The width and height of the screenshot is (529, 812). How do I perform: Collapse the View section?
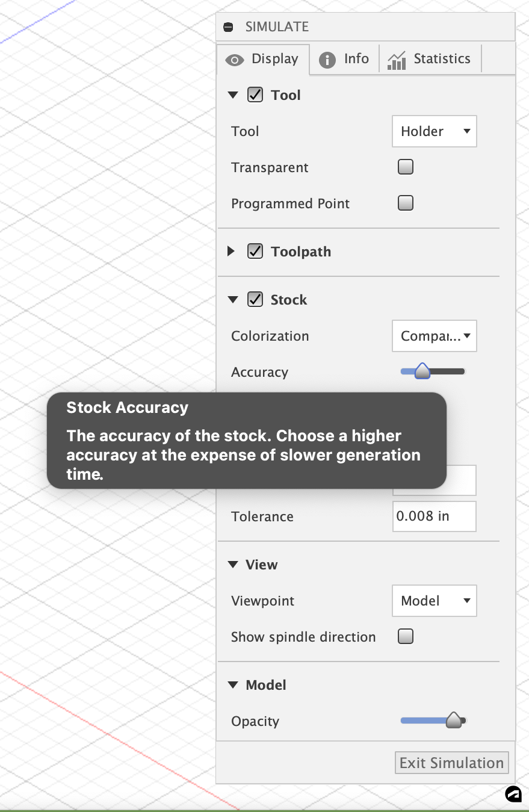[233, 565]
